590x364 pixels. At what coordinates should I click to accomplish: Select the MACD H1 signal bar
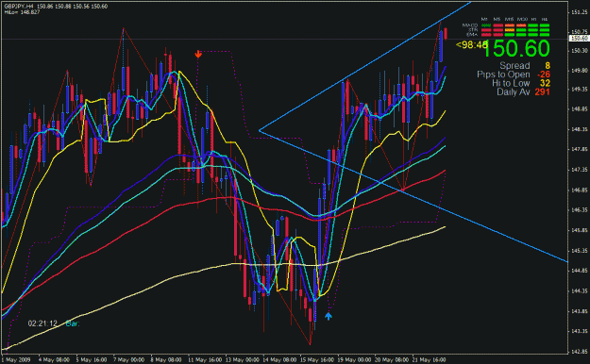pyautogui.click(x=532, y=25)
